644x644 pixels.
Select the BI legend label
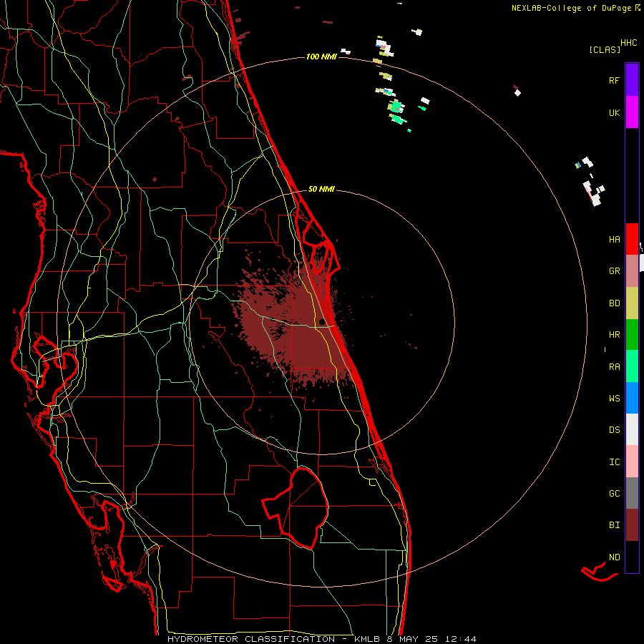[x=614, y=525]
